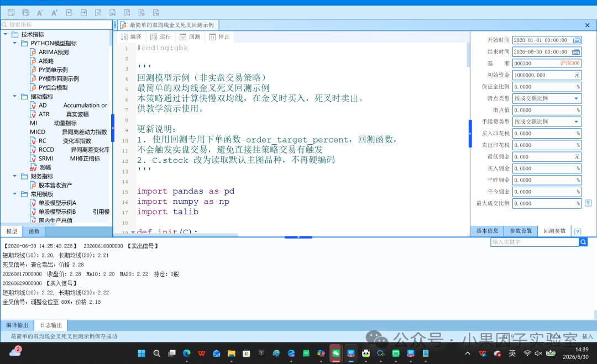The image size is (597, 364).
Task: Click the volume icon in system tray
Action: (x=538, y=354)
